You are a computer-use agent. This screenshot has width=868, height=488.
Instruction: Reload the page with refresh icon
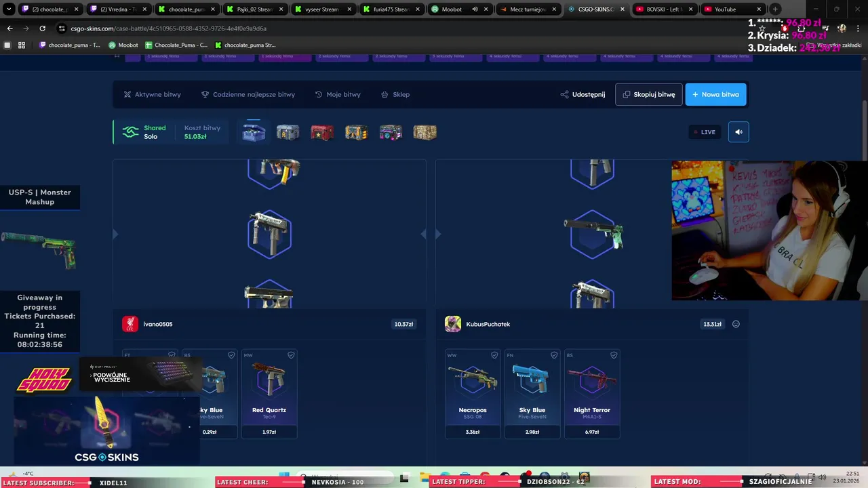42,28
